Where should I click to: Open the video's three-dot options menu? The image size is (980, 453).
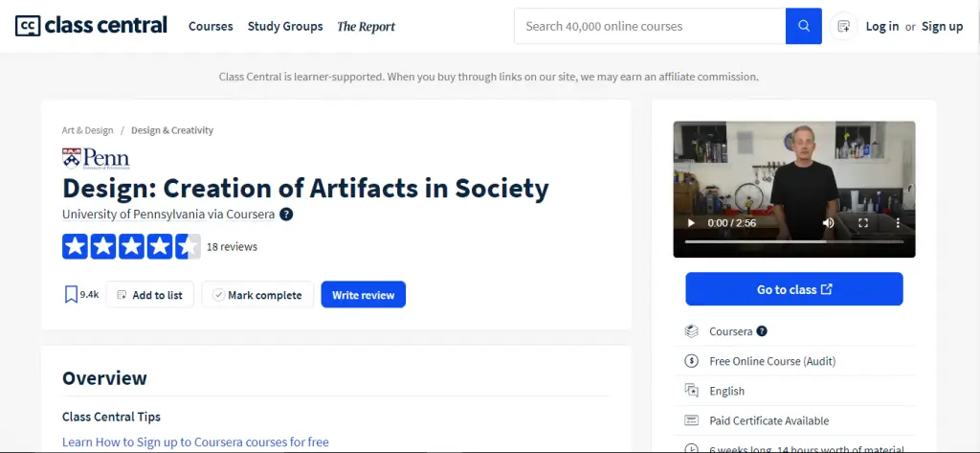point(897,223)
